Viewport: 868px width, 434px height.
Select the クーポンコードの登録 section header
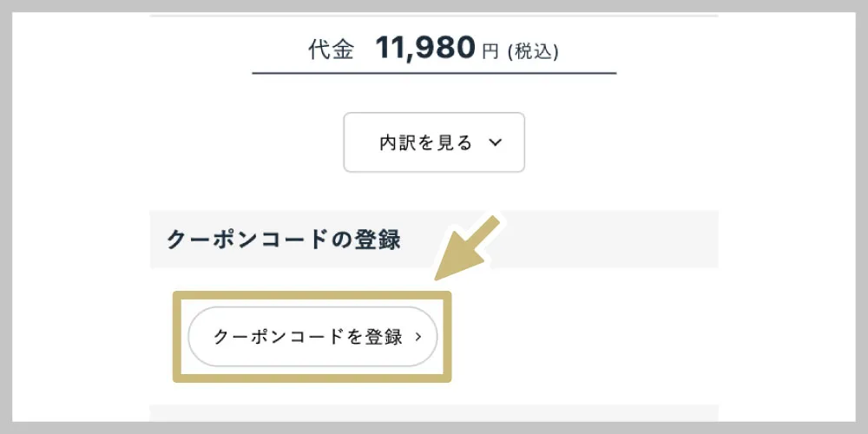coord(283,240)
